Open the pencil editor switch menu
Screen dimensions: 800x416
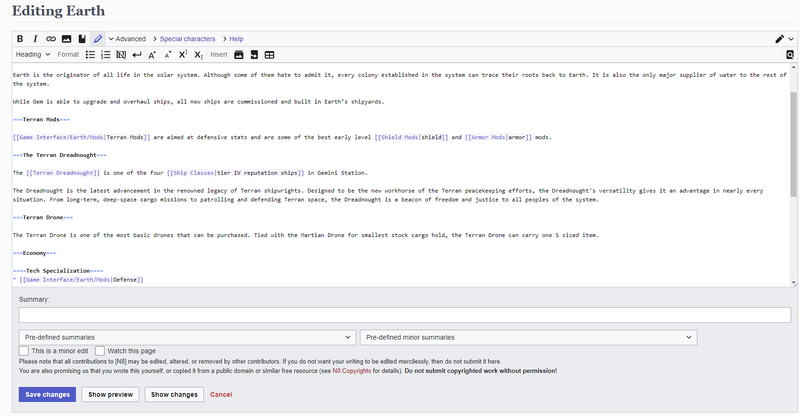pyautogui.click(x=784, y=39)
